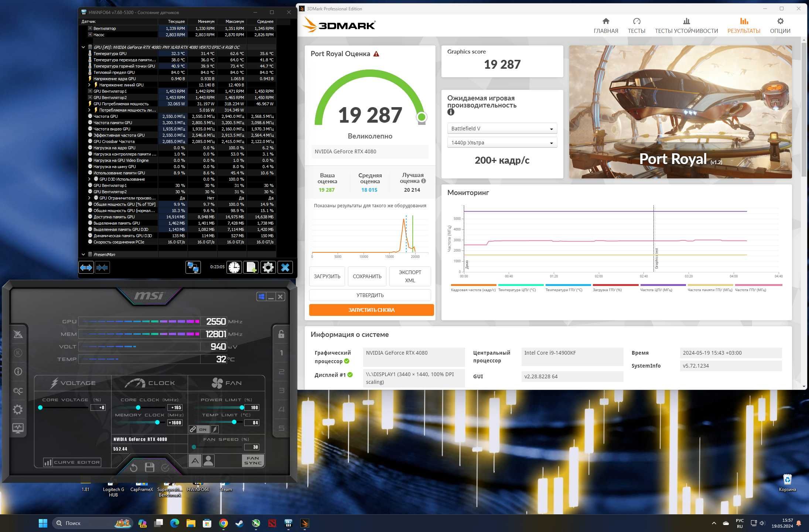Click Port Royal score warning triangle
This screenshot has width=809, height=532.
(376, 54)
